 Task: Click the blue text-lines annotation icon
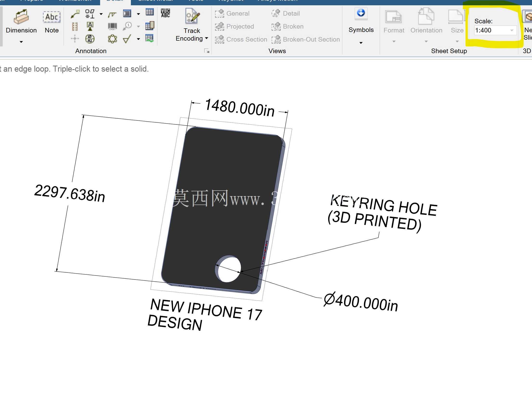pyautogui.click(x=127, y=13)
